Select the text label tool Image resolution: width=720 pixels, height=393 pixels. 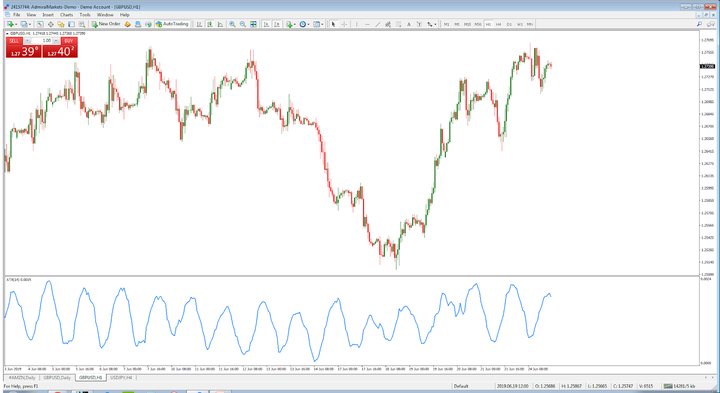point(419,24)
